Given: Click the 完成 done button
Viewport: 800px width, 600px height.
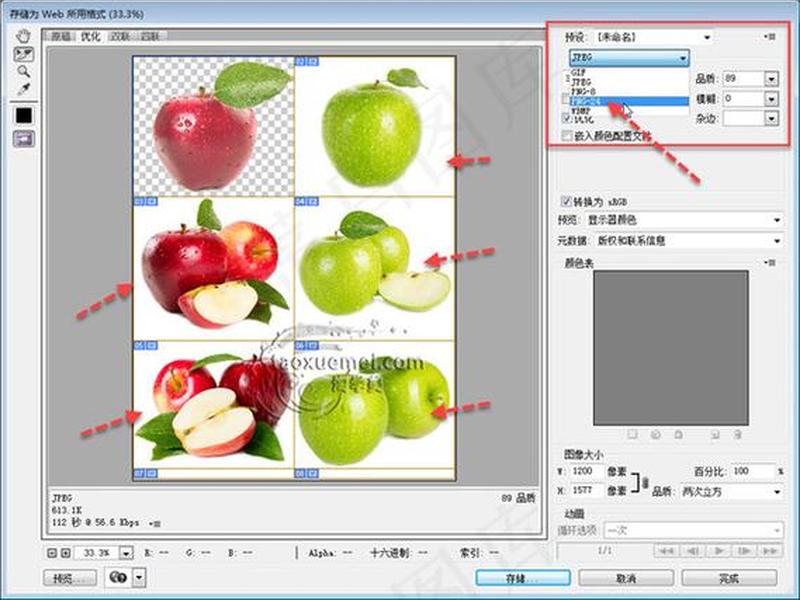Looking at the screenshot, I should pyautogui.click(x=730, y=578).
